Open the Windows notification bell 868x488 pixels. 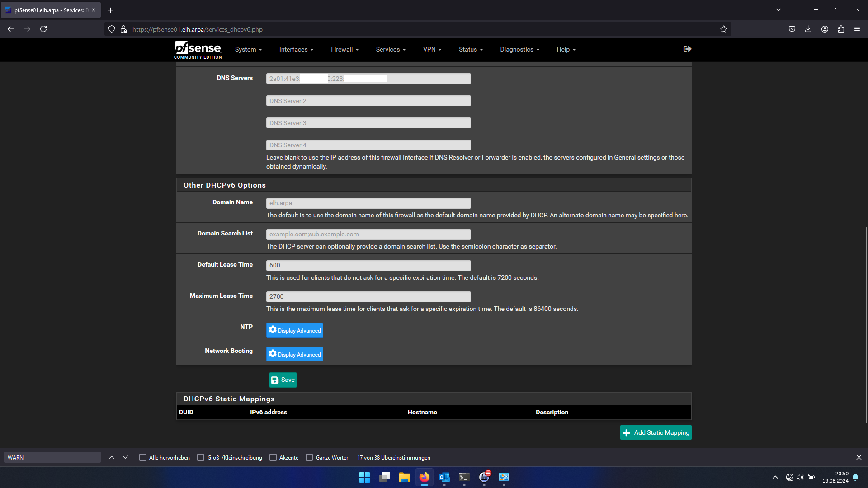(x=855, y=477)
